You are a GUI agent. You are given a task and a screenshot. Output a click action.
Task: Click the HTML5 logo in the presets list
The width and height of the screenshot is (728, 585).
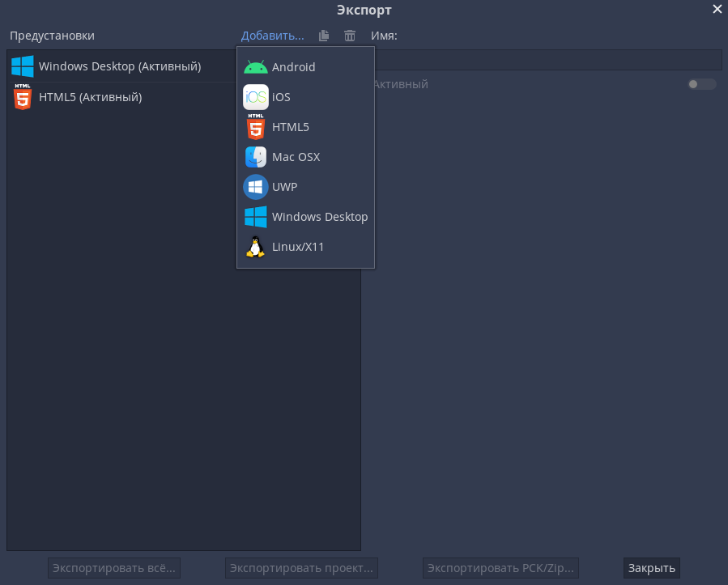tap(23, 96)
